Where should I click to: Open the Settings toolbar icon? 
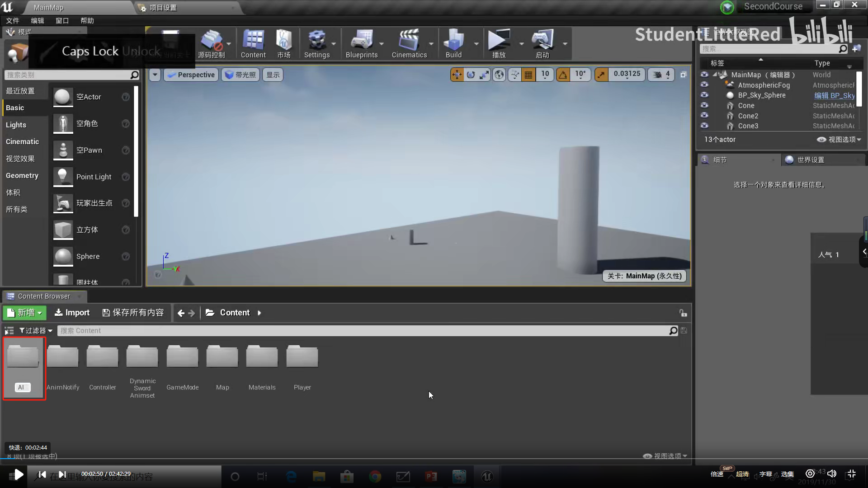click(317, 43)
